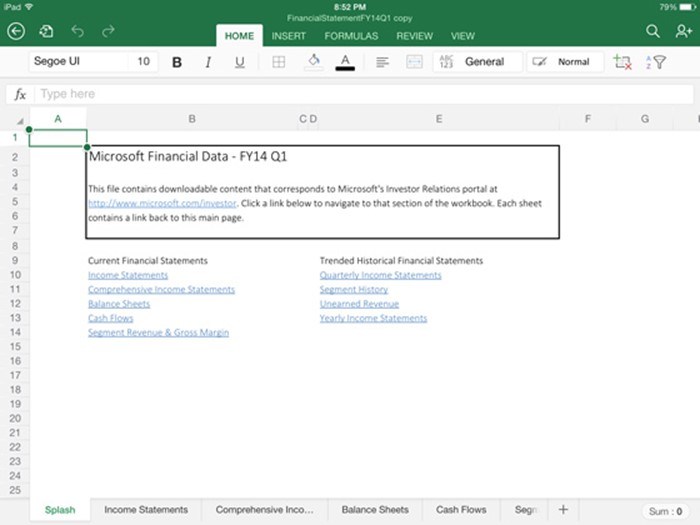Open the microsoft.com/investor hyperlink
The width and height of the screenshot is (700, 525).
(x=162, y=204)
